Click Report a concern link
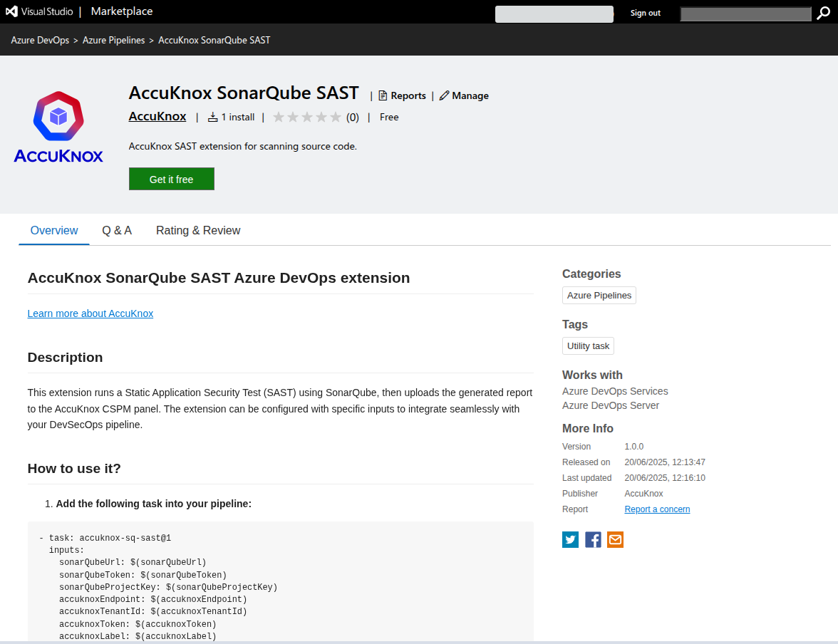The image size is (838, 644). click(x=657, y=509)
